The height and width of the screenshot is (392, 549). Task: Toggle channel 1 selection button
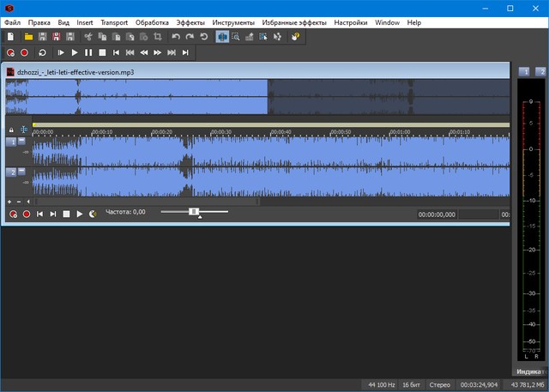coord(11,142)
